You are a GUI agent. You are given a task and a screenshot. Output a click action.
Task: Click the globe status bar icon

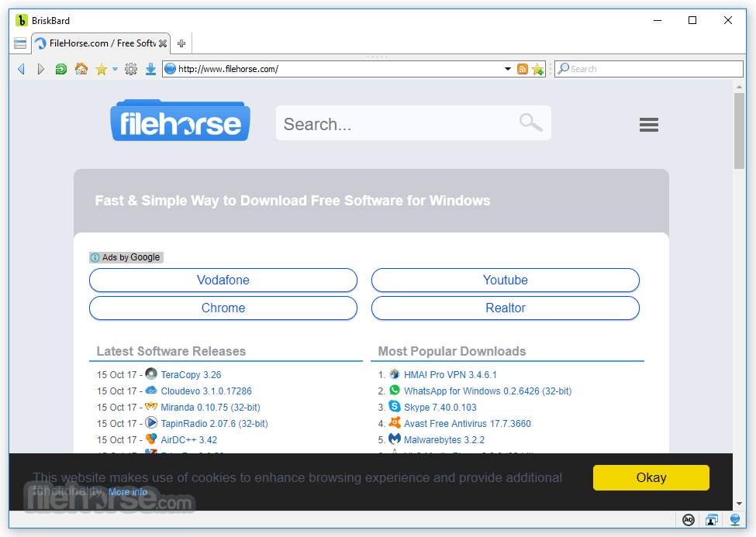735,519
